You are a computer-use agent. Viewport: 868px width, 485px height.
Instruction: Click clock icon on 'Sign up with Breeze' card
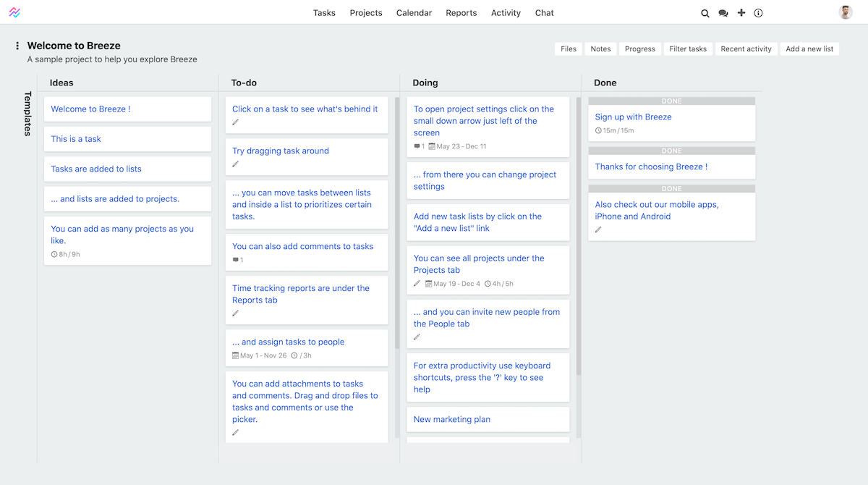coord(598,130)
